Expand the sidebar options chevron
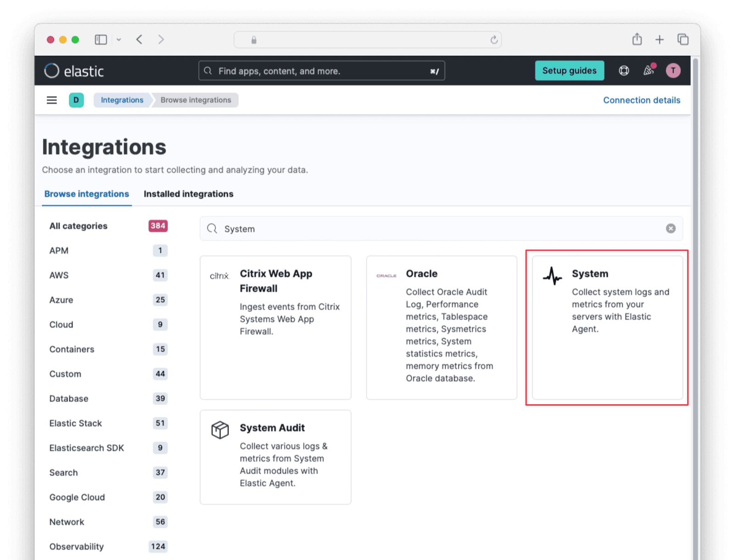Viewport: 735px width, 560px height. (x=119, y=40)
